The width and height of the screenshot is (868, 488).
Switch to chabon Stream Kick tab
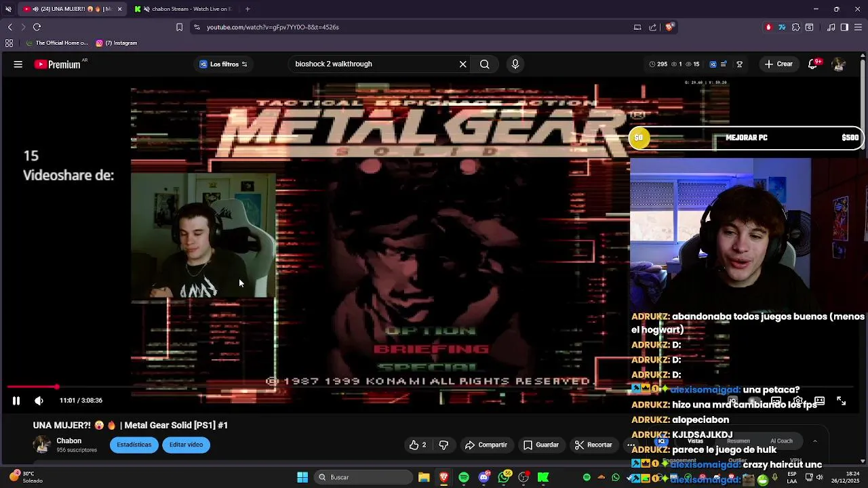pos(184,9)
